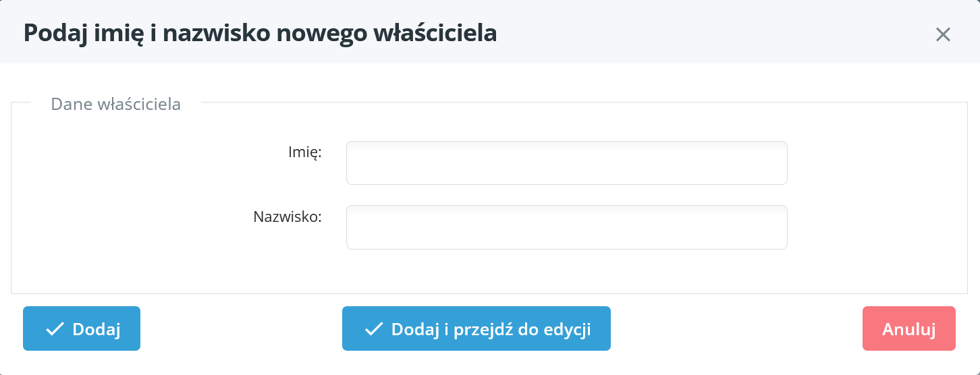The image size is (980, 375).
Task: Dismiss the new owner dialog with X
Action: click(x=943, y=34)
